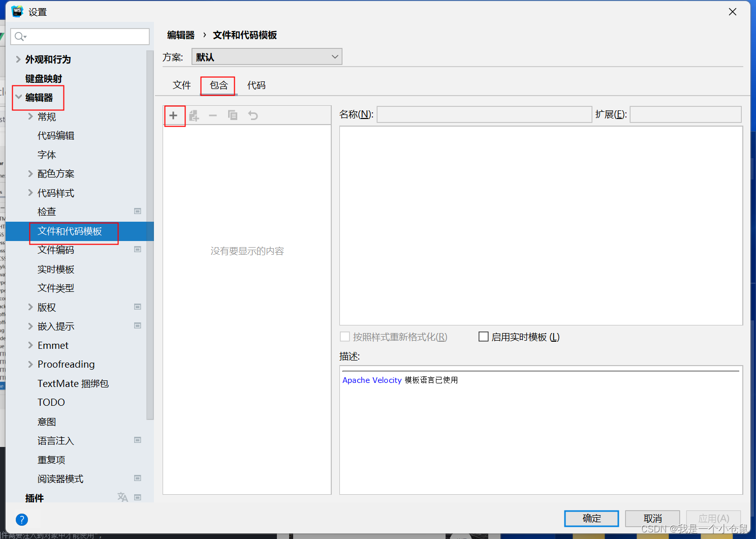Open help via the blue question mark icon
The image size is (756, 539).
click(22, 519)
